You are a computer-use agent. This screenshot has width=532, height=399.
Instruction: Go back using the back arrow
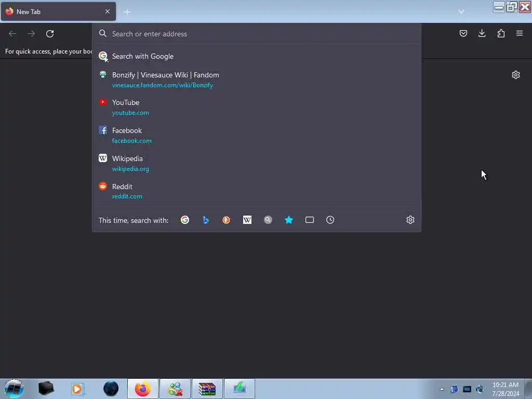pyautogui.click(x=12, y=34)
